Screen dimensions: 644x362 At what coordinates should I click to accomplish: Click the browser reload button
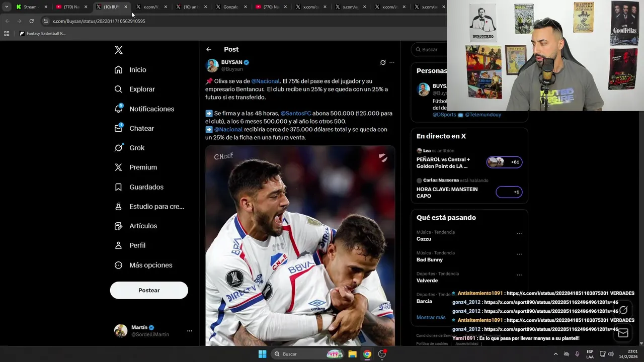tap(31, 21)
